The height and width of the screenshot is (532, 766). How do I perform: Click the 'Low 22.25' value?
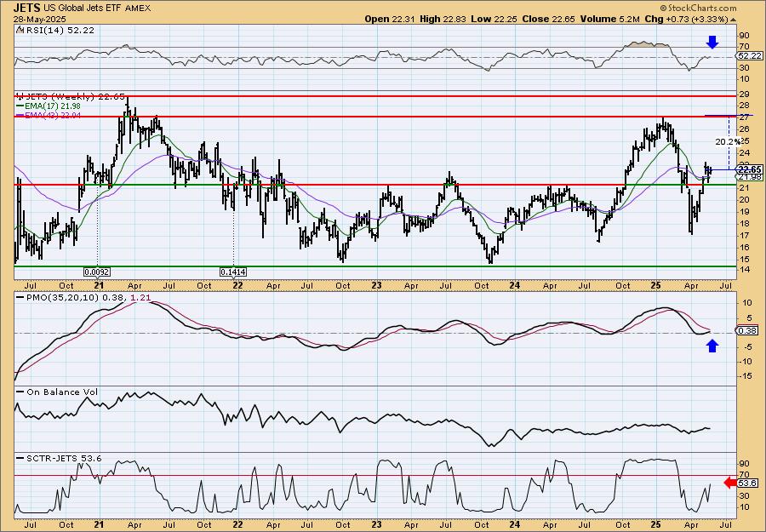[493, 19]
